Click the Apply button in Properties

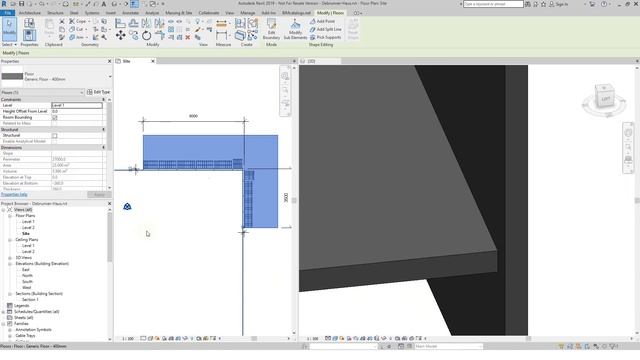click(x=99, y=195)
